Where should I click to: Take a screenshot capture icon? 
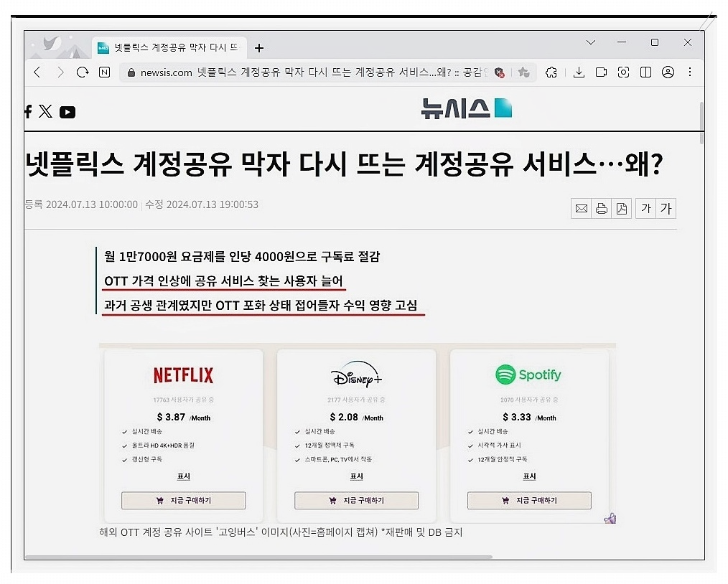pyautogui.click(x=623, y=72)
